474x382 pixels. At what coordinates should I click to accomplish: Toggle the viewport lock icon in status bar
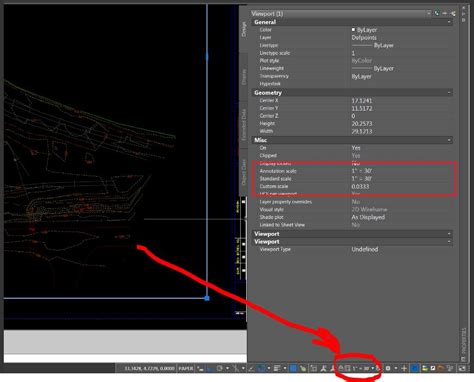(x=341, y=368)
